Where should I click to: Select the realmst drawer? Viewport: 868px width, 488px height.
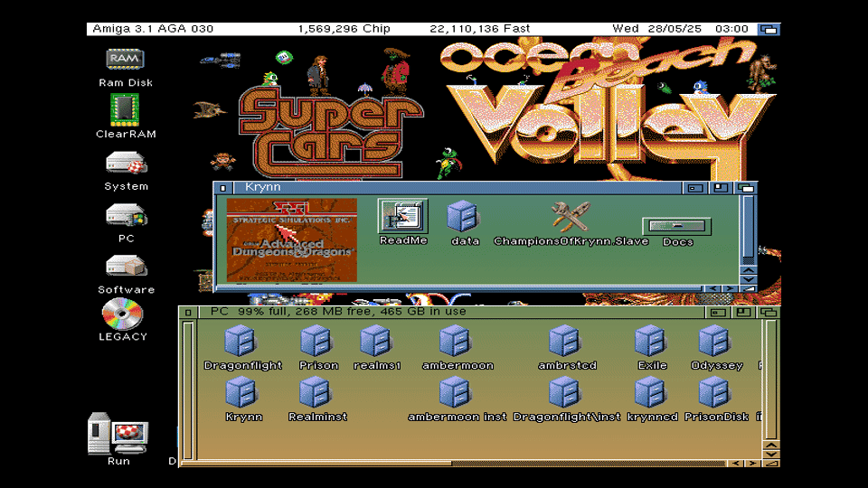click(376, 341)
